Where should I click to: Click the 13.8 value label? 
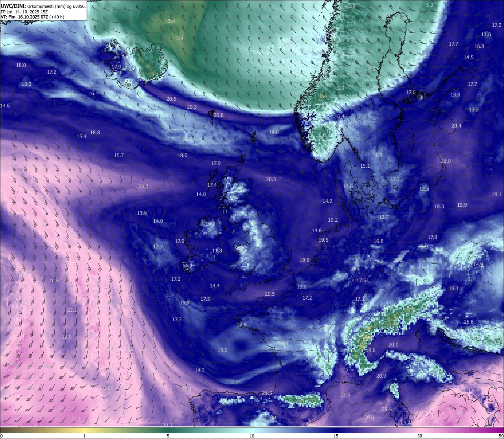(x=455, y=94)
